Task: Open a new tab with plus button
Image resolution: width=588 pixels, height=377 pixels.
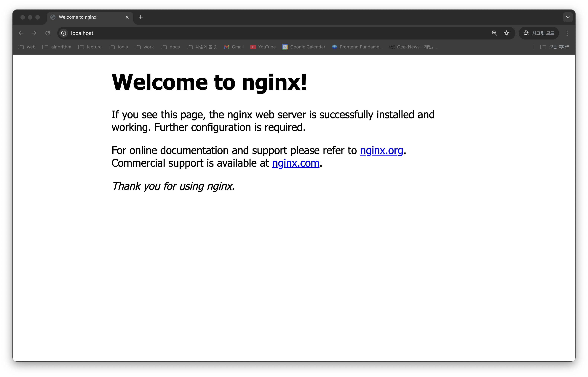Action: 141,17
